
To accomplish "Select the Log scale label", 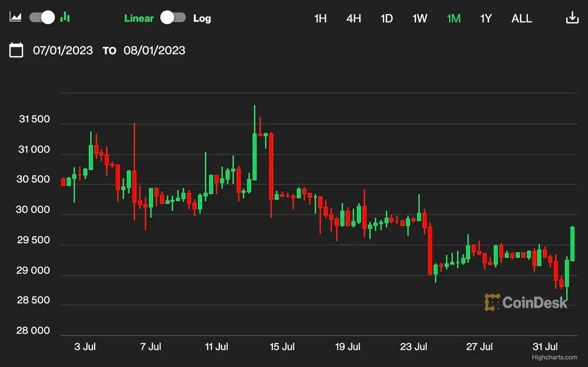I will (x=202, y=18).
